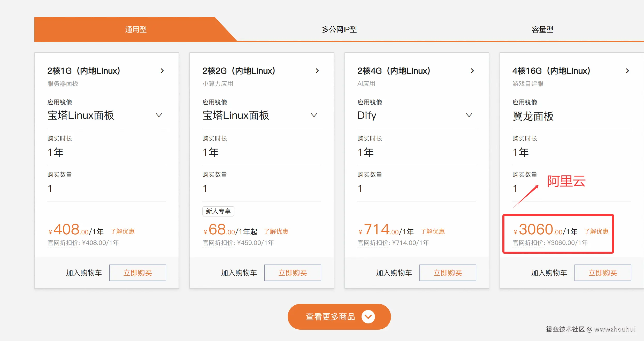Viewport: 644px width, 341px height.
Task: Open 了解优惠 link beside ¥3060 price
Action: coord(596,231)
